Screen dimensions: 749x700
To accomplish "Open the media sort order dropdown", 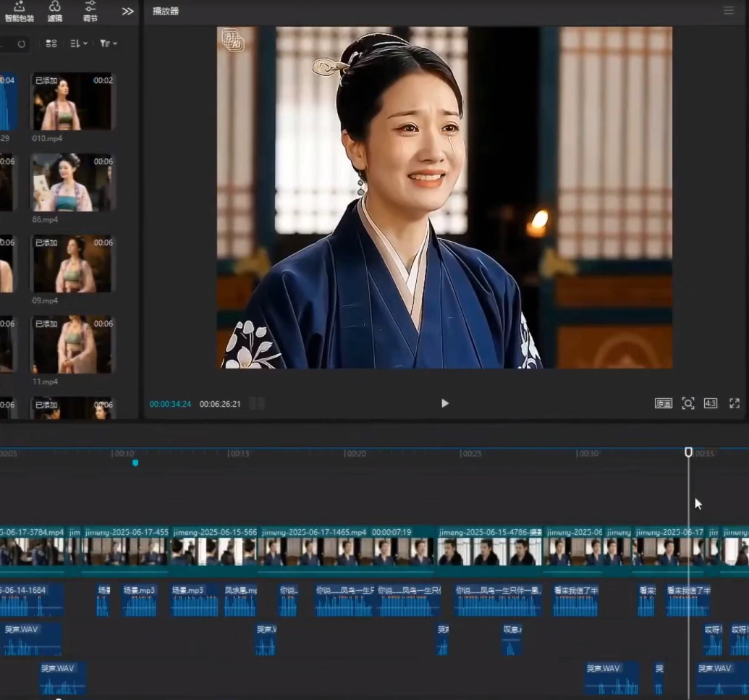I will pos(78,43).
